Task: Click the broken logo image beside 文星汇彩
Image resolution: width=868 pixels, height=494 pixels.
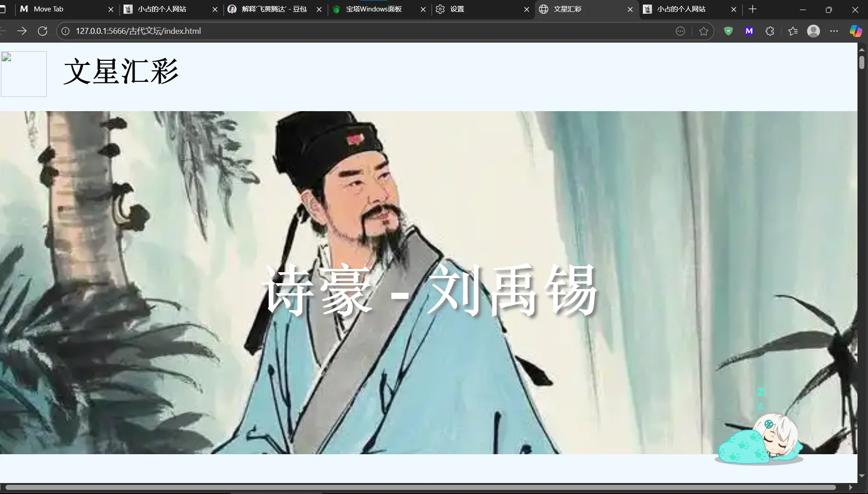Action: pos(24,74)
